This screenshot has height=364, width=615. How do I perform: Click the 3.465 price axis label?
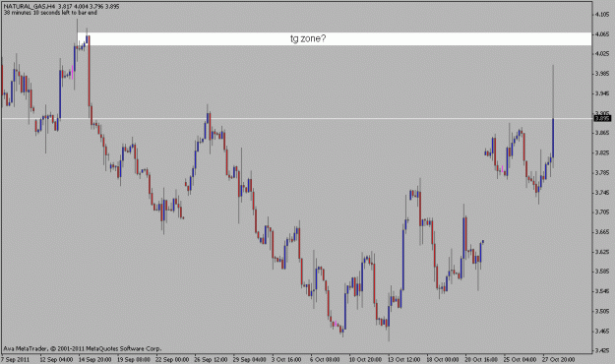point(602,331)
